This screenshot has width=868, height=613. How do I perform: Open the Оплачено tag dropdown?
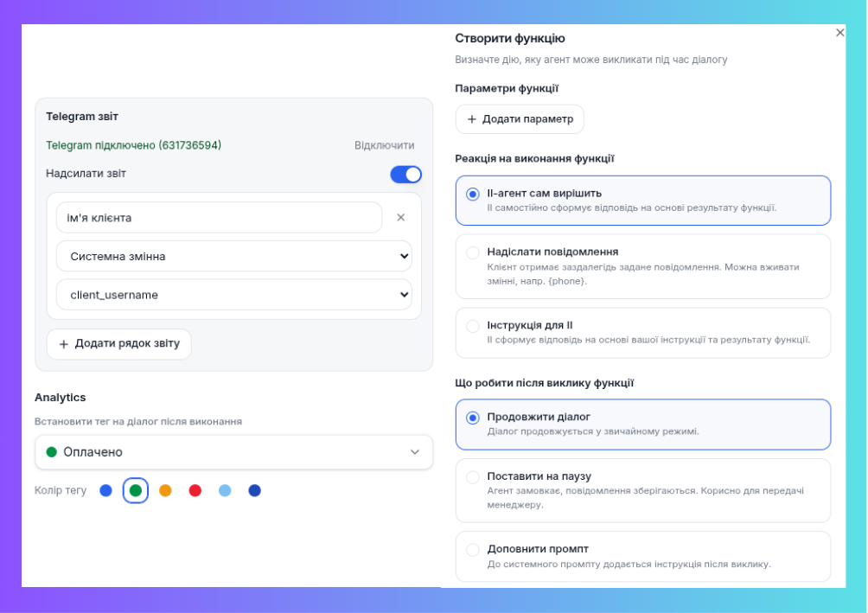pos(233,452)
